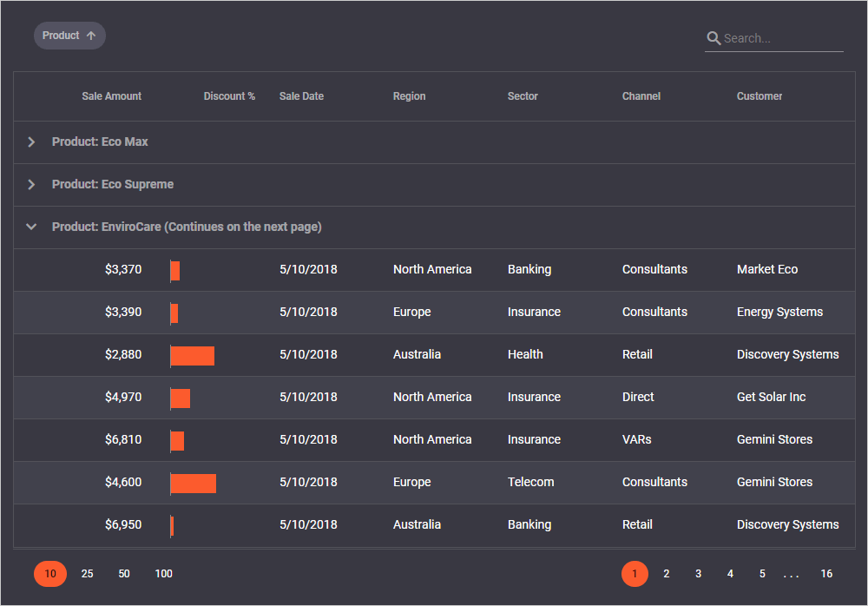The height and width of the screenshot is (606, 868).
Task: Expand the Product: Eco Max group
Action: tap(31, 142)
